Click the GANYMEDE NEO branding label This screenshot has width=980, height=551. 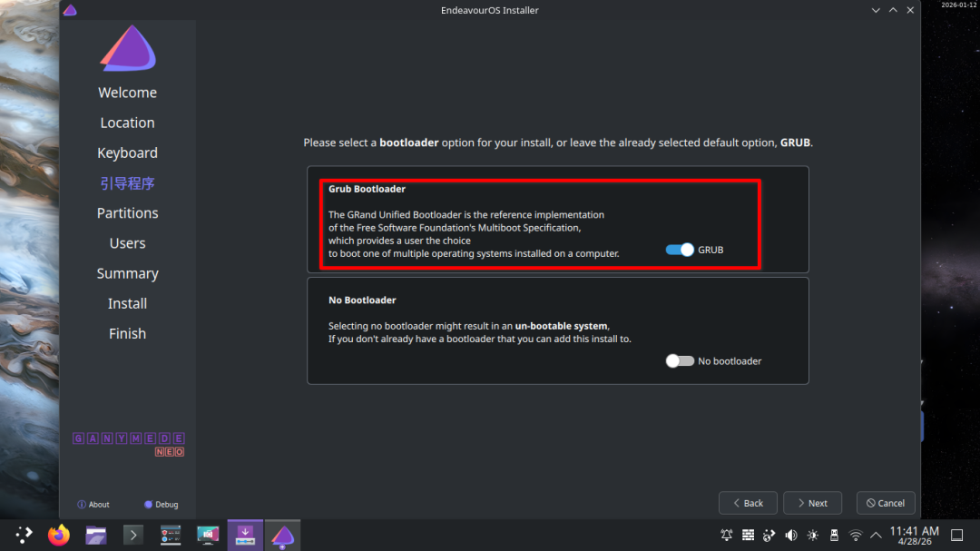click(x=128, y=444)
